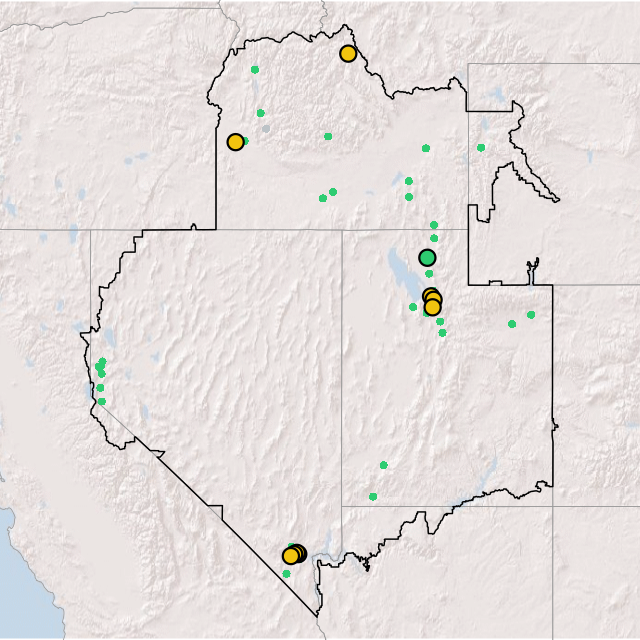This screenshot has width=640, height=640.
Task: Select the yellow marker at the region's northern tip
Action: tap(348, 53)
